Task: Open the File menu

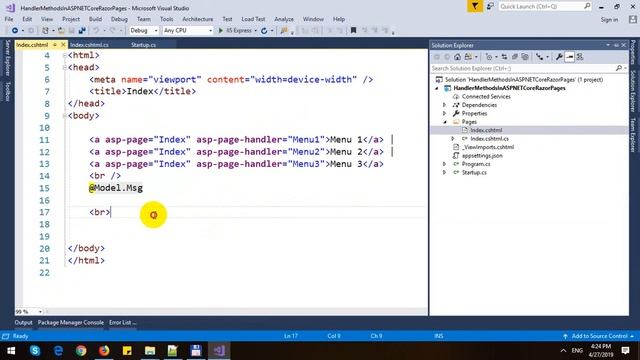Action: click(x=9, y=19)
